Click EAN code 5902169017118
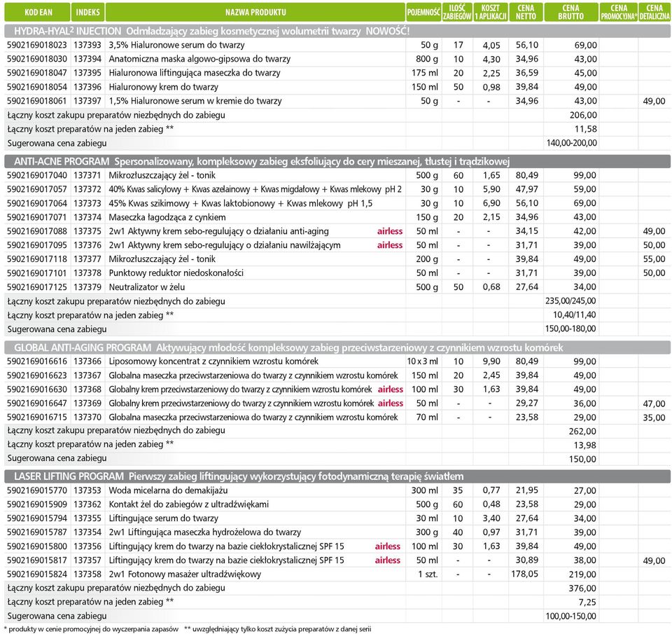Image resolution: width=672 pixels, height=634 pixels. point(37,259)
